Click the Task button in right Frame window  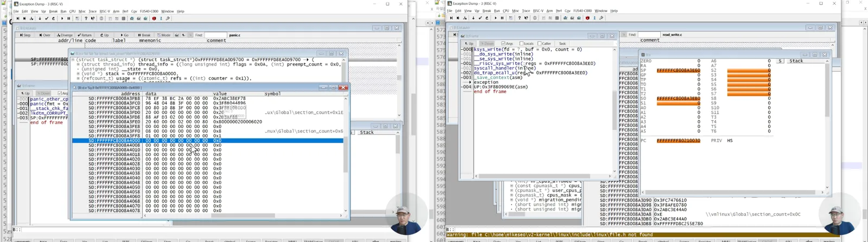(563, 43)
